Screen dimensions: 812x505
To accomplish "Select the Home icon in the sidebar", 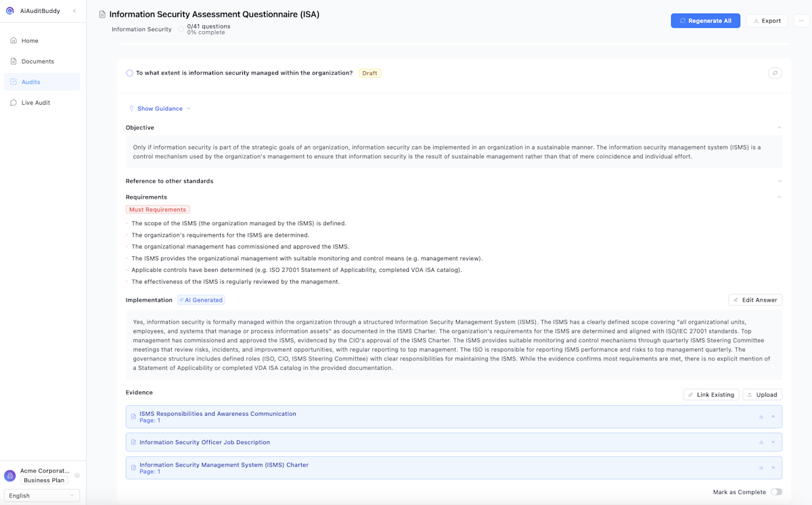I will point(14,41).
